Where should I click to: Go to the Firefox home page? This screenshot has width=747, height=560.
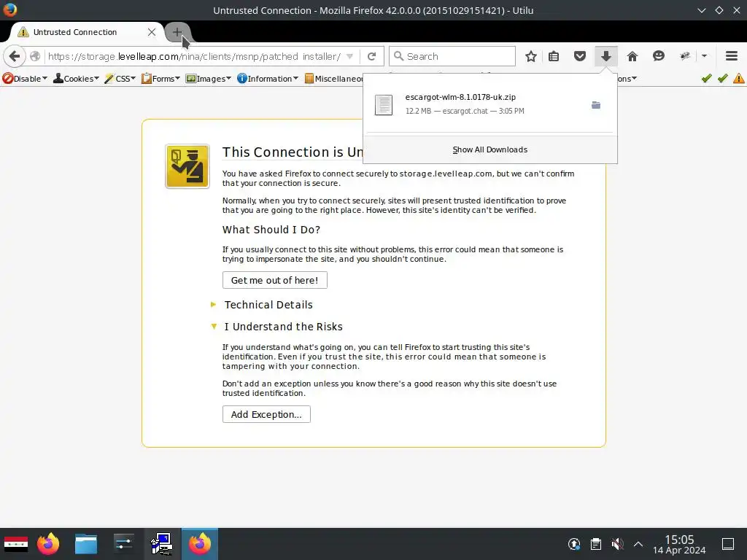(632, 56)
